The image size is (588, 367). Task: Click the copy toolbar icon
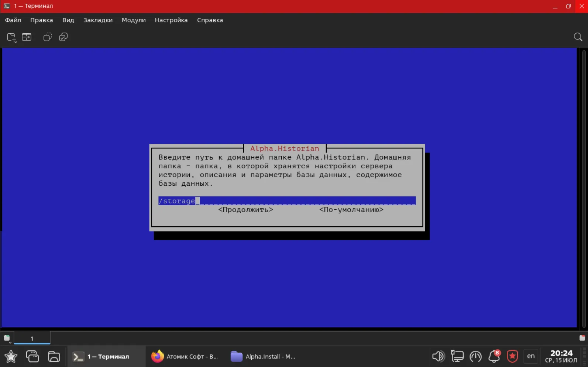(x=48, y=37)
